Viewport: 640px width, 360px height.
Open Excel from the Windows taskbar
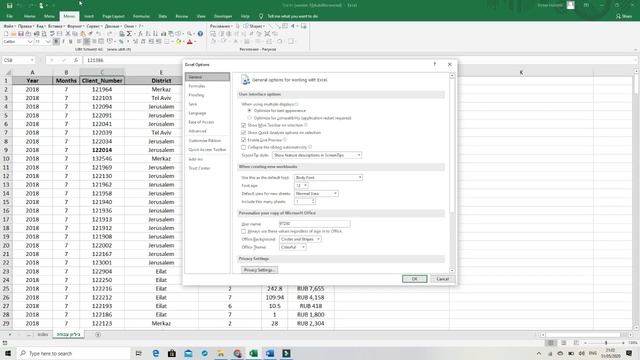[x=253, y=353]
